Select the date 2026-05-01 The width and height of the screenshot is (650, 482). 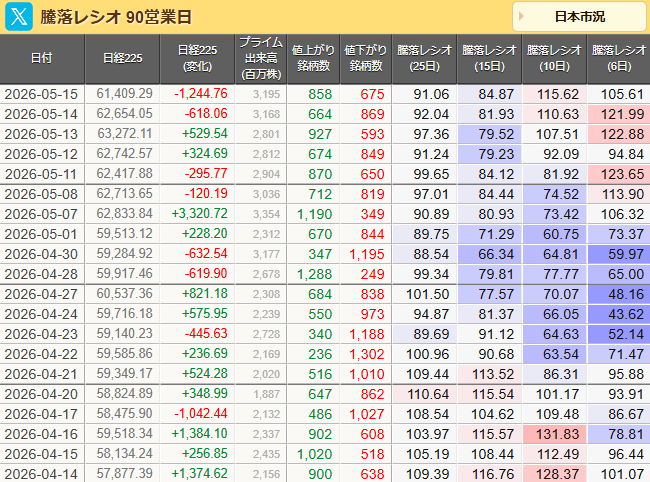point(41,234)
